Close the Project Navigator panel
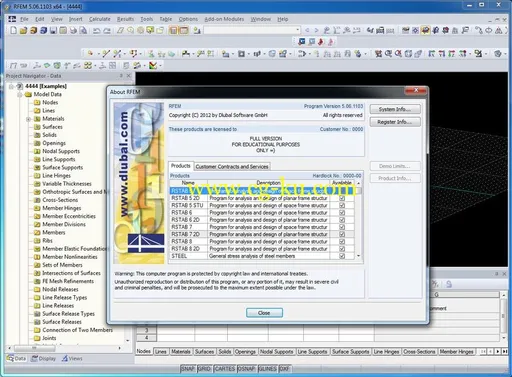The width and height of the screenshot is (512, 377). (129, 76)
